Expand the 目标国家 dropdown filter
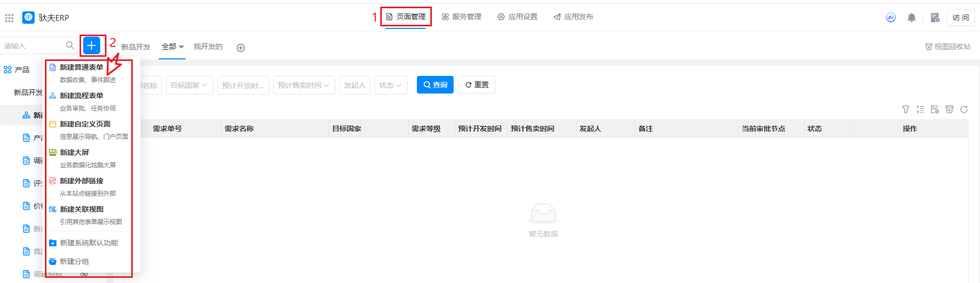Screen dimensions: 980x283 (189, 85)
